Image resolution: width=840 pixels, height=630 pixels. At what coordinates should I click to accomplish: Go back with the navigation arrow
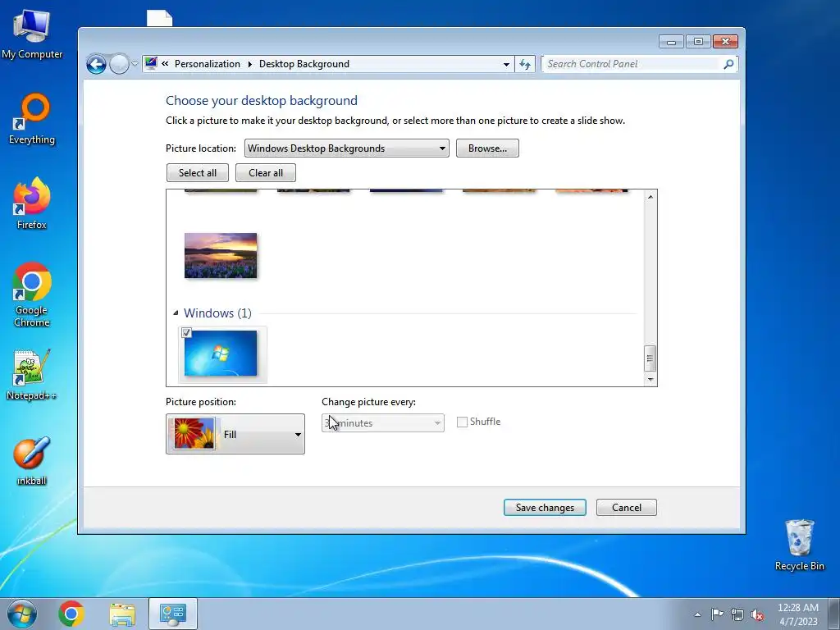coord(96,64)
